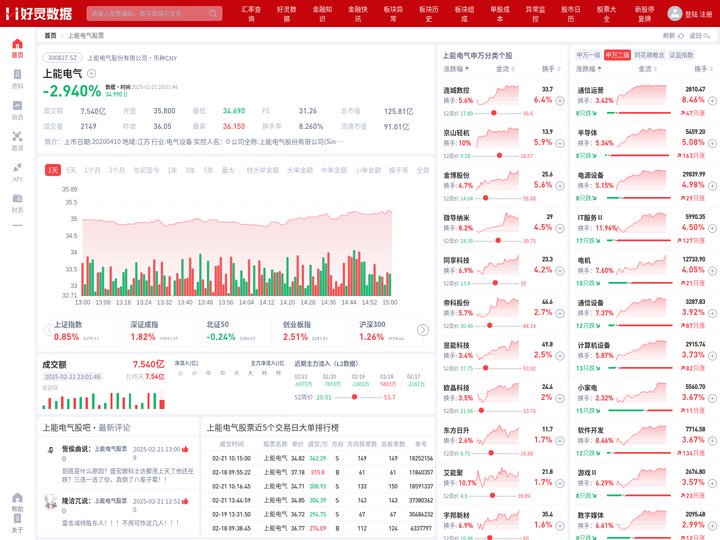
Task: Sort sectors list by 金流
Action: (647, 69)
